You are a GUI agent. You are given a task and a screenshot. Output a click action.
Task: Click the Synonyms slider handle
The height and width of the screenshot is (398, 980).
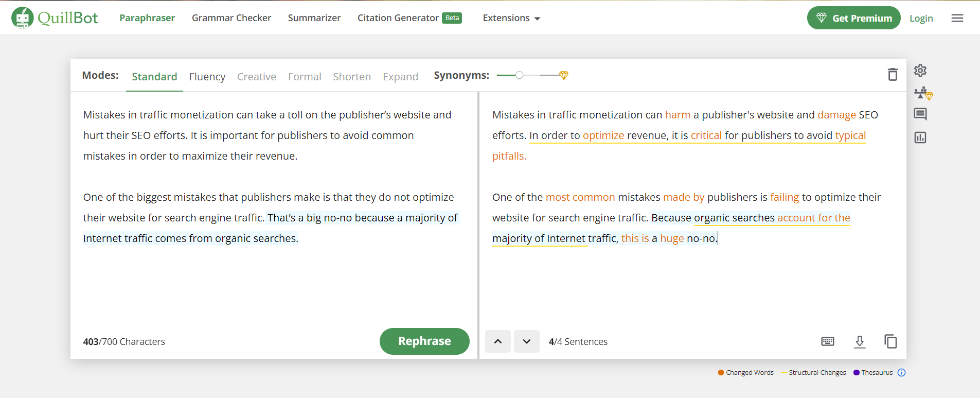click(520, 75)
